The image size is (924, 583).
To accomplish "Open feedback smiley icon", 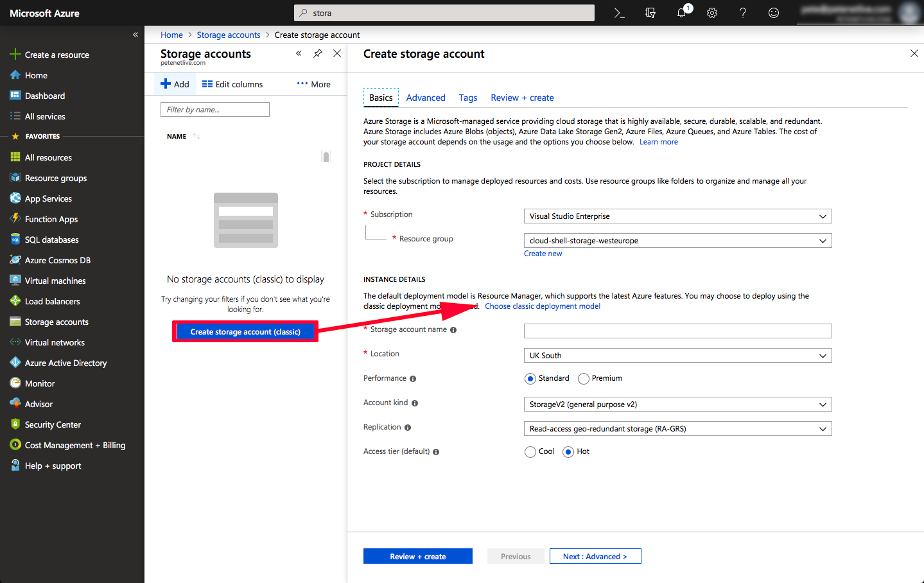I will (774, 13).
